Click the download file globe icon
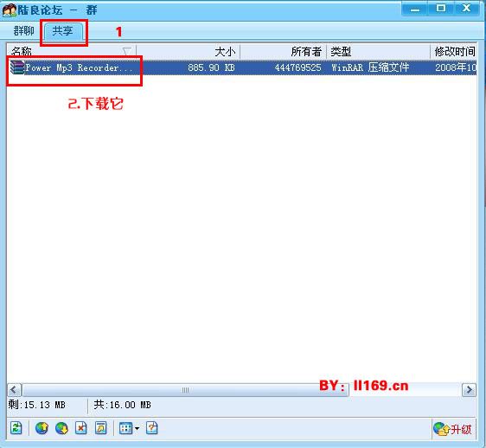The image size is (486, 448). coord(61,428)
